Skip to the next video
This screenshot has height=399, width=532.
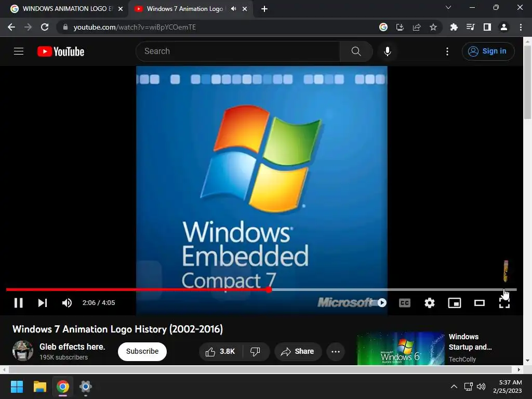tap(43, 303)
